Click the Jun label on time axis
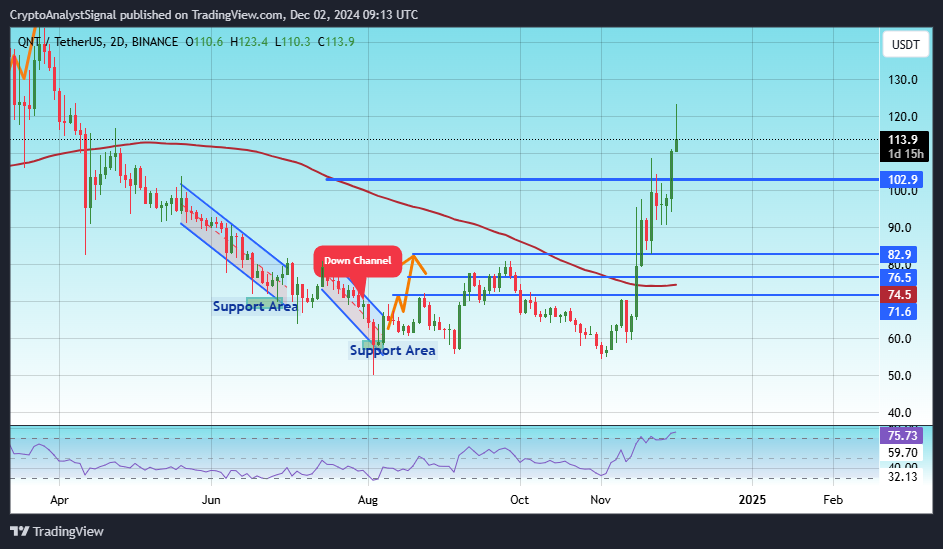Screen dimensions: 943x549 click(x=211, y=500)
